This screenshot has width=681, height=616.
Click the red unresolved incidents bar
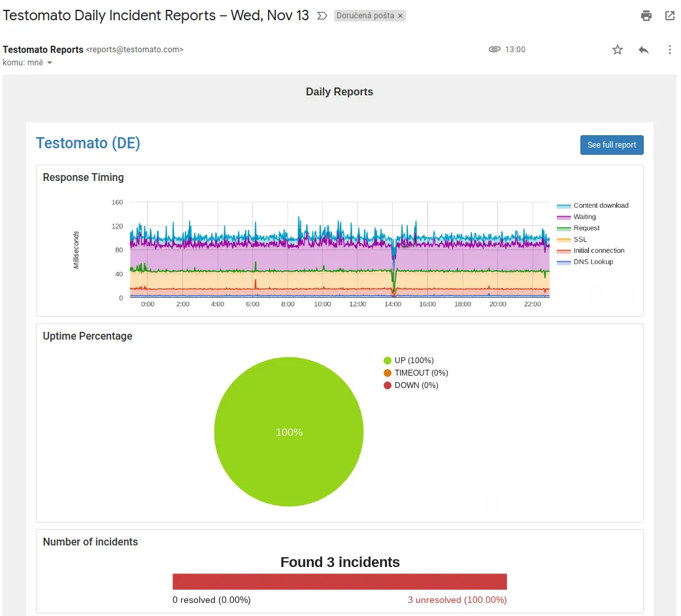click(x=340, y=581)
